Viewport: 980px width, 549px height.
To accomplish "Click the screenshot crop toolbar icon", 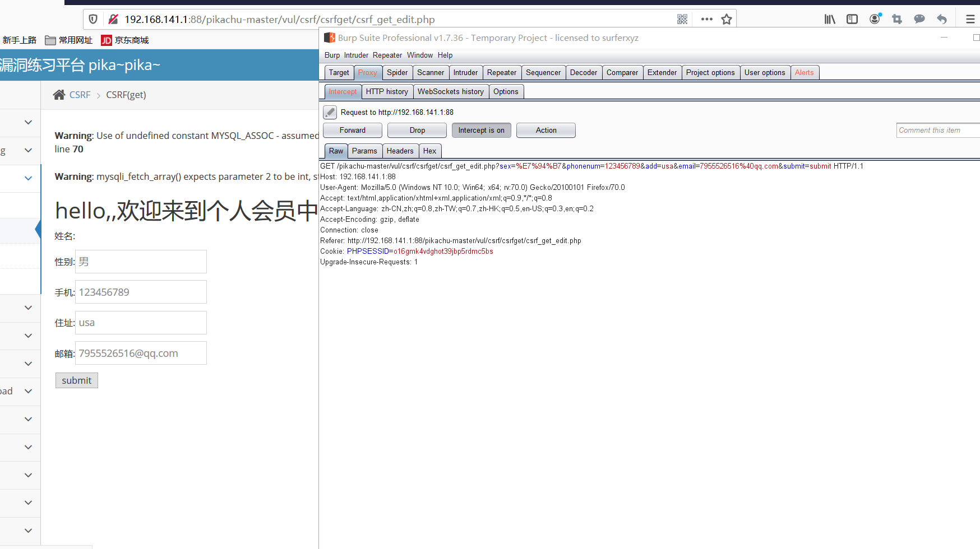I will pos(897,20).
